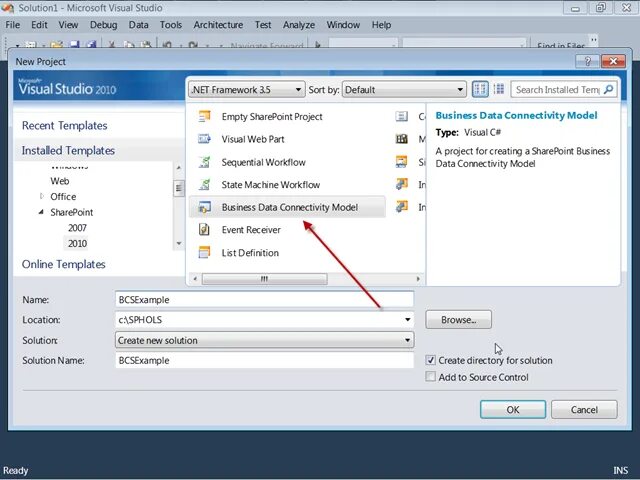Open the Sort by Default dropdown

pos(404,89)
